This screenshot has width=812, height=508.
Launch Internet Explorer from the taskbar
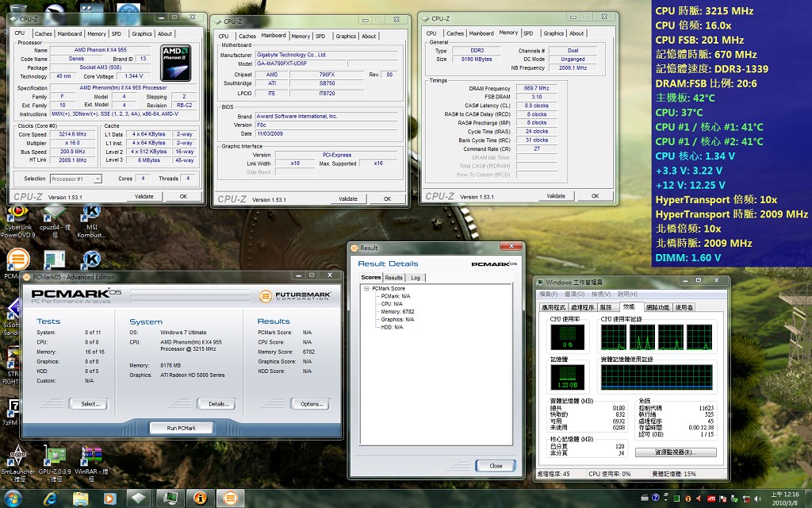50,498
